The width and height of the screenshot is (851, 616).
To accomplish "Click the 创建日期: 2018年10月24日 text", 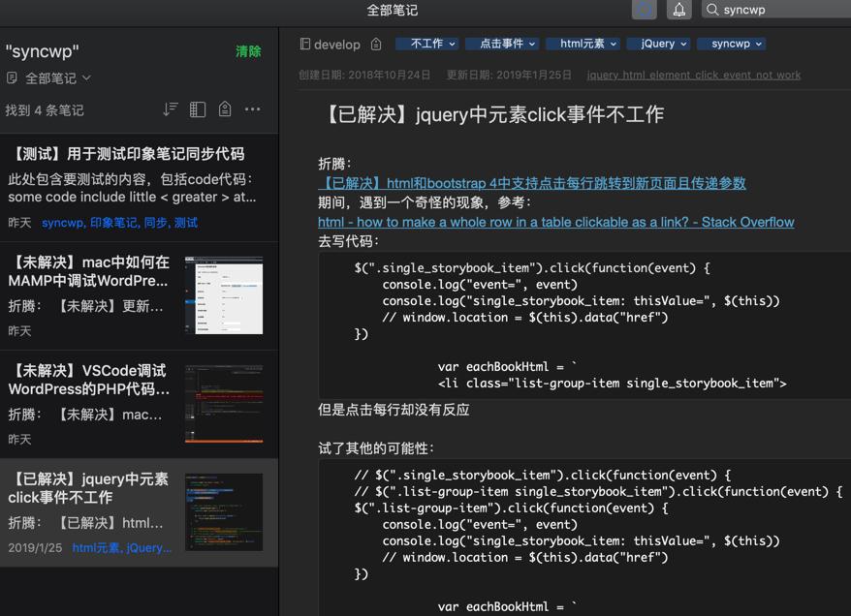I will click(364, 75).
